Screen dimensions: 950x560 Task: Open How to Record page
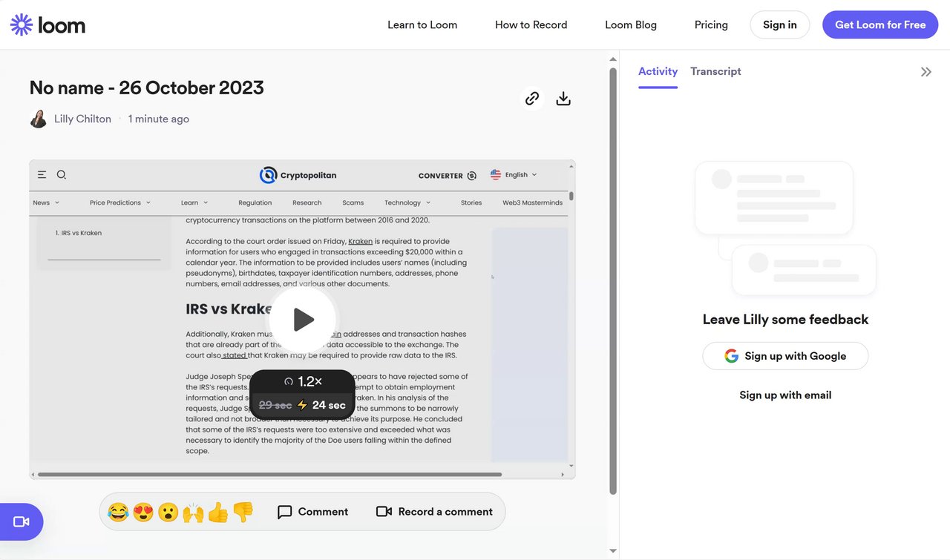(x=531, y=24)
